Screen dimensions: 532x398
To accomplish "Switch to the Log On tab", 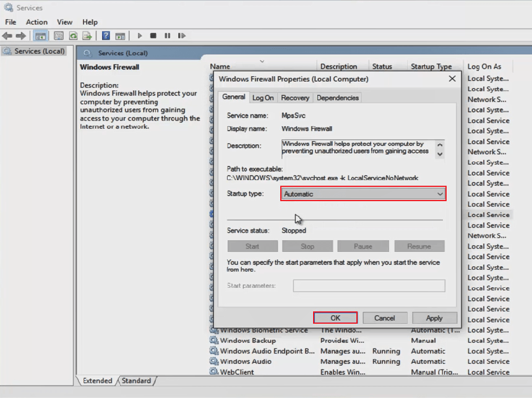I will click(263, 98).
